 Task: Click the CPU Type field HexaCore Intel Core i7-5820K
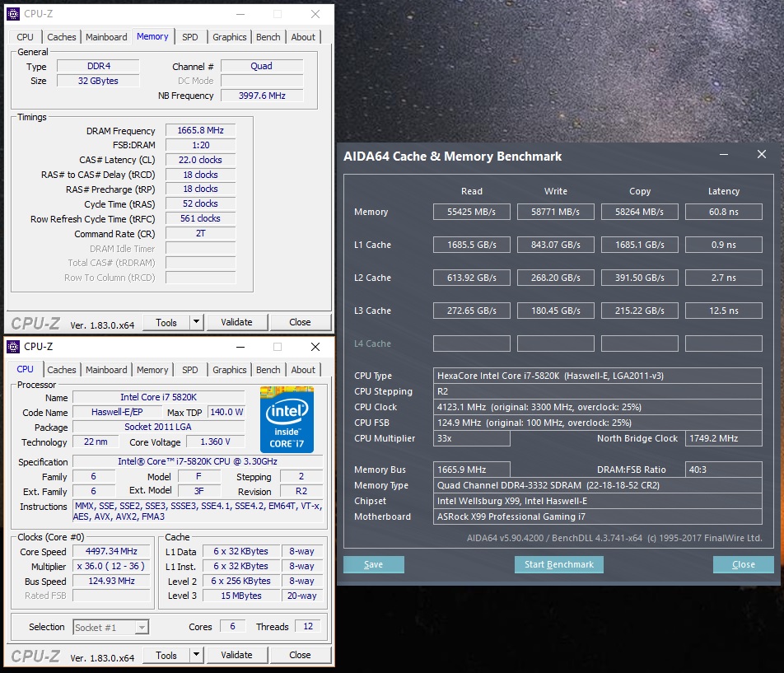pyautogui.click(x=598, y=376)
